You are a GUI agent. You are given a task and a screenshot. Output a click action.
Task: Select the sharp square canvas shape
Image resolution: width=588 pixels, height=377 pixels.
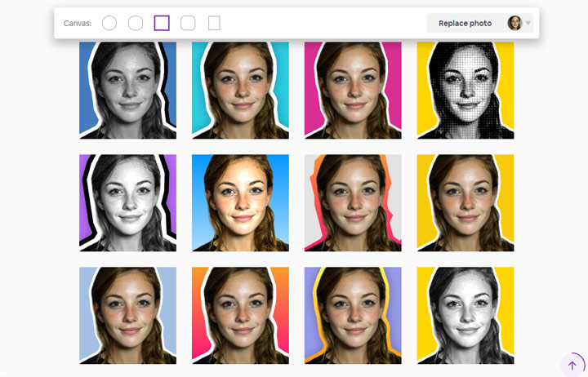pos(162,23)
